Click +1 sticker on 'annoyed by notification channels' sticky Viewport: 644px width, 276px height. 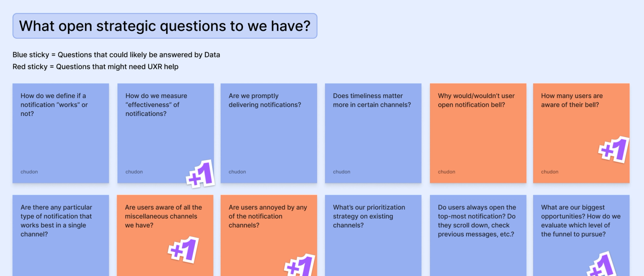(299, 265)
